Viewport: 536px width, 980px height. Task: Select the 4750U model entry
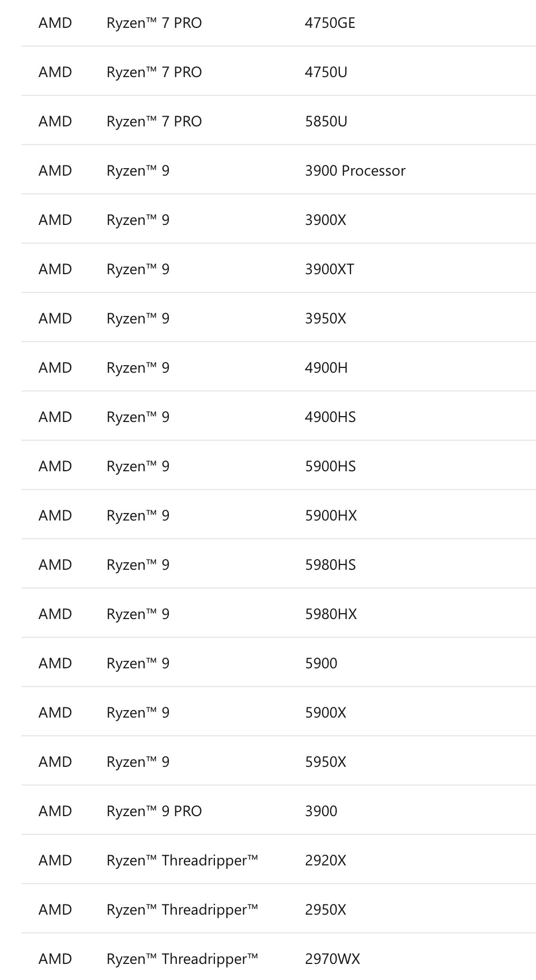[326, 72]
